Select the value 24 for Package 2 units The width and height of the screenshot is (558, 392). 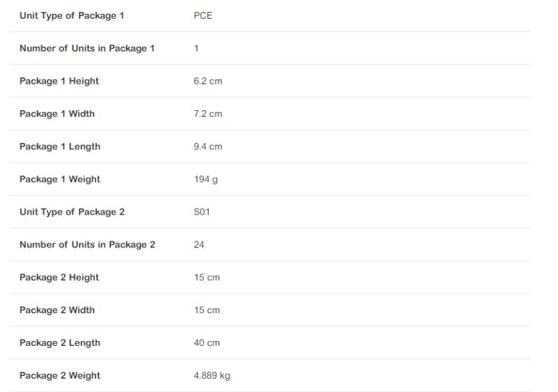199,245
